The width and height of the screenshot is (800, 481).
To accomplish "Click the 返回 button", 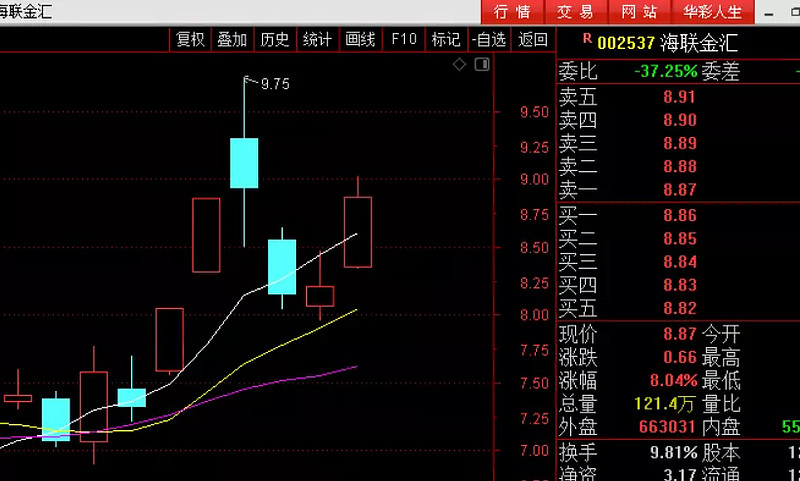I will tap(533, 39).
